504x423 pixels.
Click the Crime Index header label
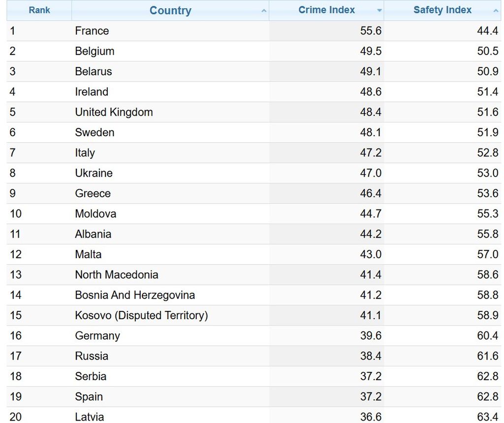pyautogui.click(x=326, y=10)
